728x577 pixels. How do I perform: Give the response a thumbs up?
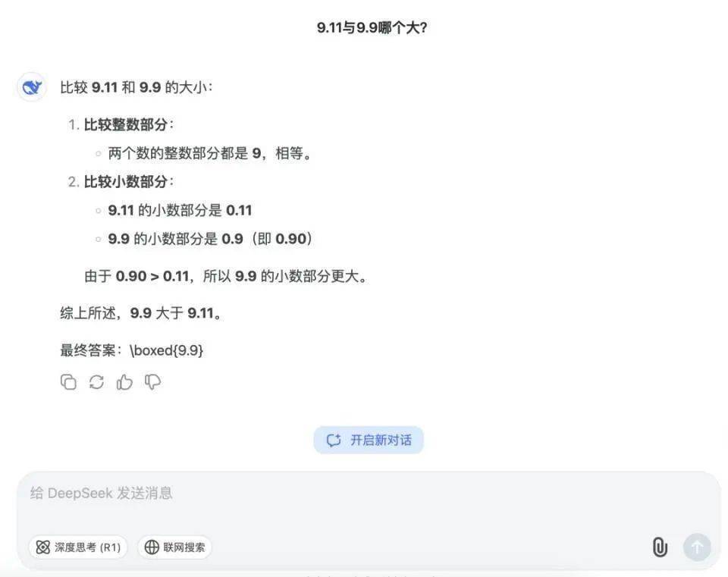pos(124,382)
